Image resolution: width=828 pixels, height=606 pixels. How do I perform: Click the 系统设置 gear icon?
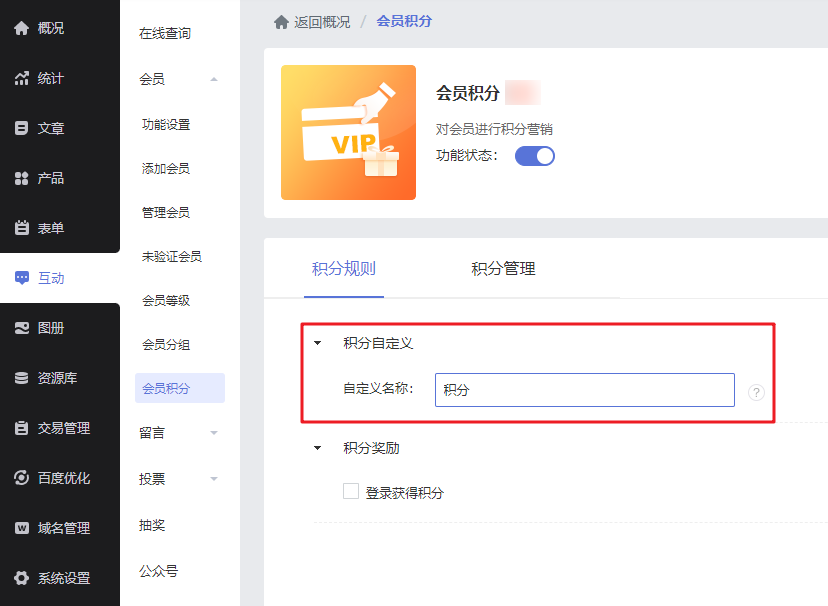22,578
